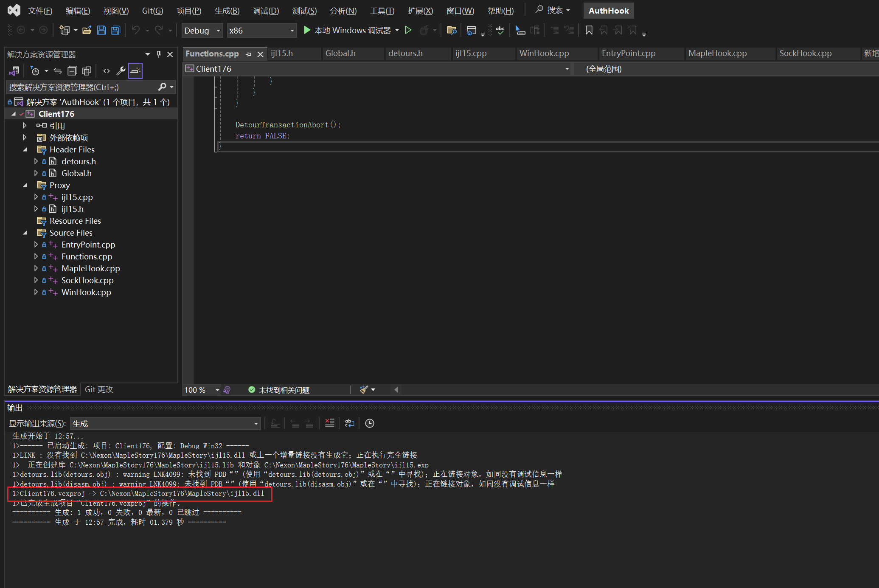Image resolution: width=879 pixels, height=588 pixels.
Task: Click the green Start Debugging play icon
Action: pyautogui.click(x=307, y=30)
